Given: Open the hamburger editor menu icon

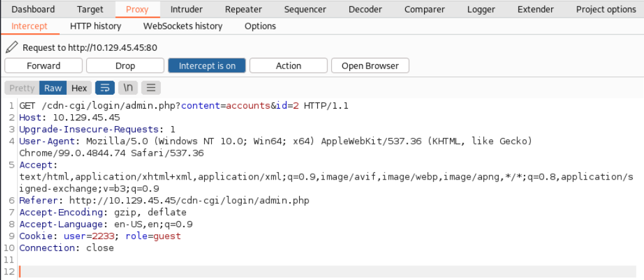Looking at the screenshot, I should coord(151,88).
